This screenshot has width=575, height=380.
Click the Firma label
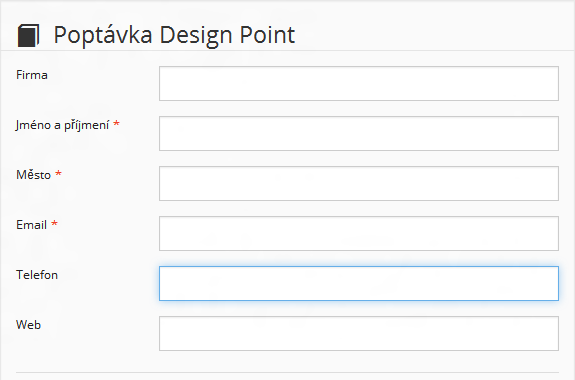[32, 75]
